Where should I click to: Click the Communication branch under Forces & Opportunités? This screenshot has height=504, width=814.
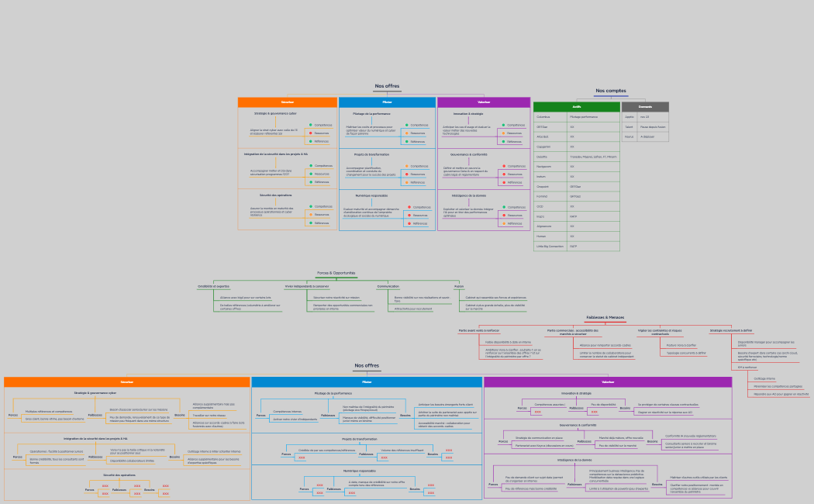pyautogui.click(x=388, y=286)
